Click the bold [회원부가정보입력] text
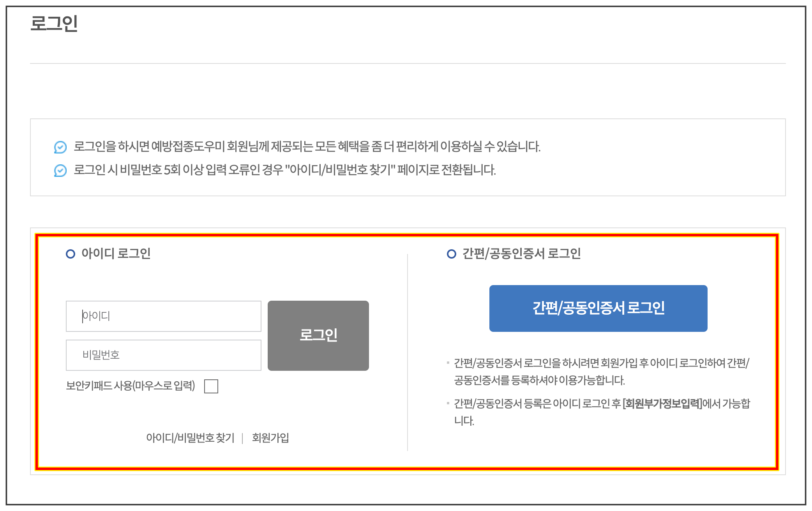Screen dimensions: 812x511 [x=662, y=404]
